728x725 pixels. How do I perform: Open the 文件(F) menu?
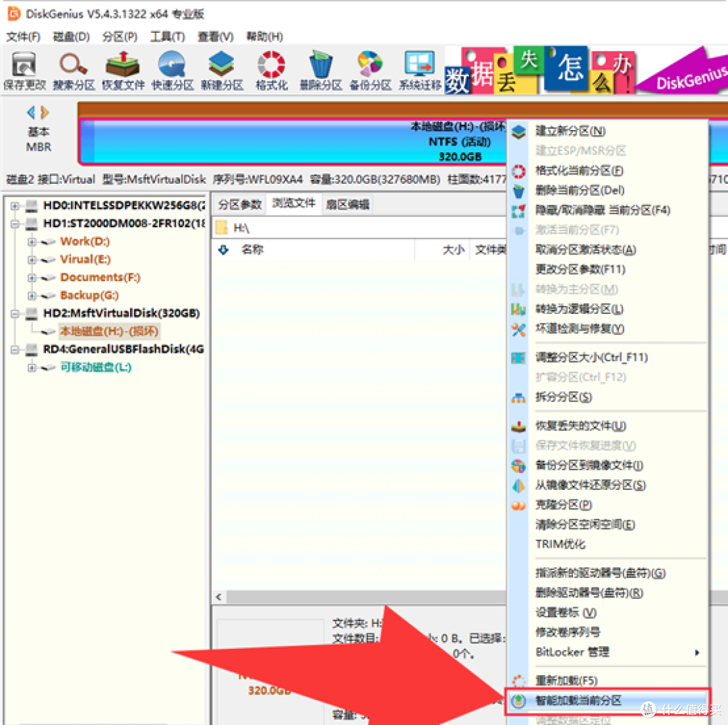pyautogui.click(x=23, y=36)
